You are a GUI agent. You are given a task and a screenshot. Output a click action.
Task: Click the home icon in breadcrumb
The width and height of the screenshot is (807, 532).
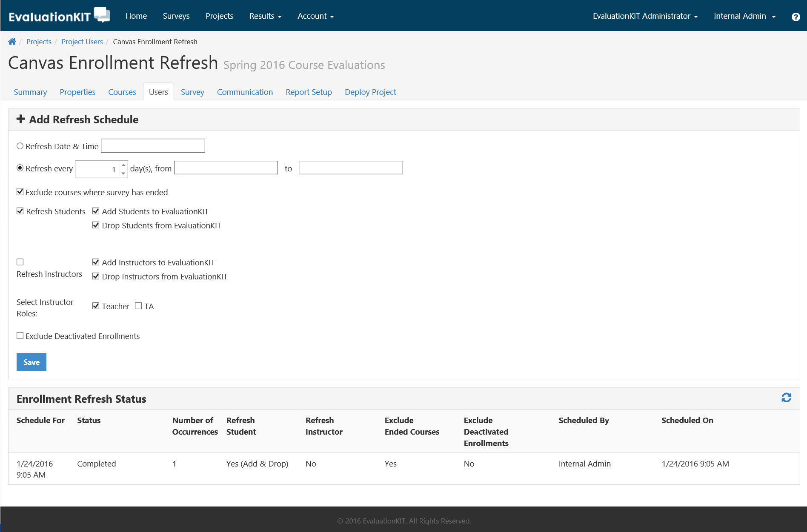click(x=12, y=42)
